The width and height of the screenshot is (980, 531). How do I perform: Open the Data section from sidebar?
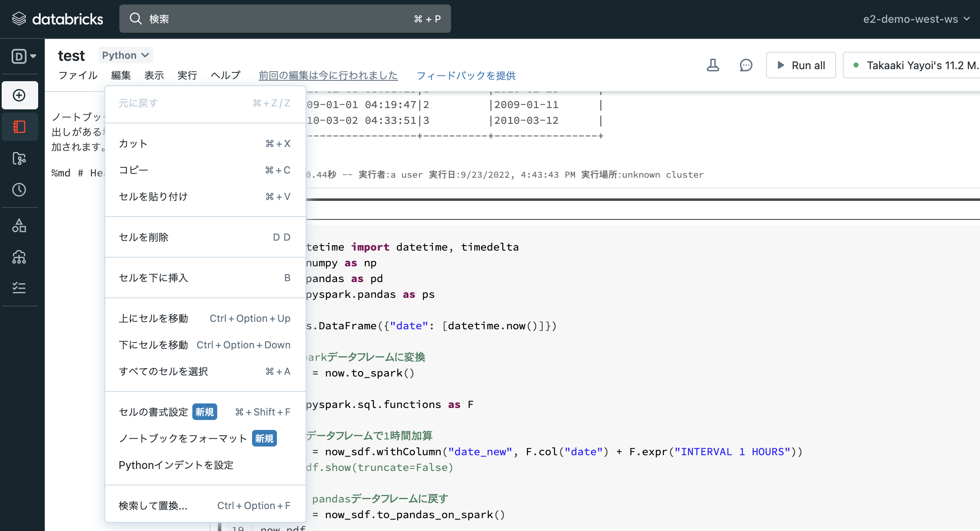coord(19,226)
